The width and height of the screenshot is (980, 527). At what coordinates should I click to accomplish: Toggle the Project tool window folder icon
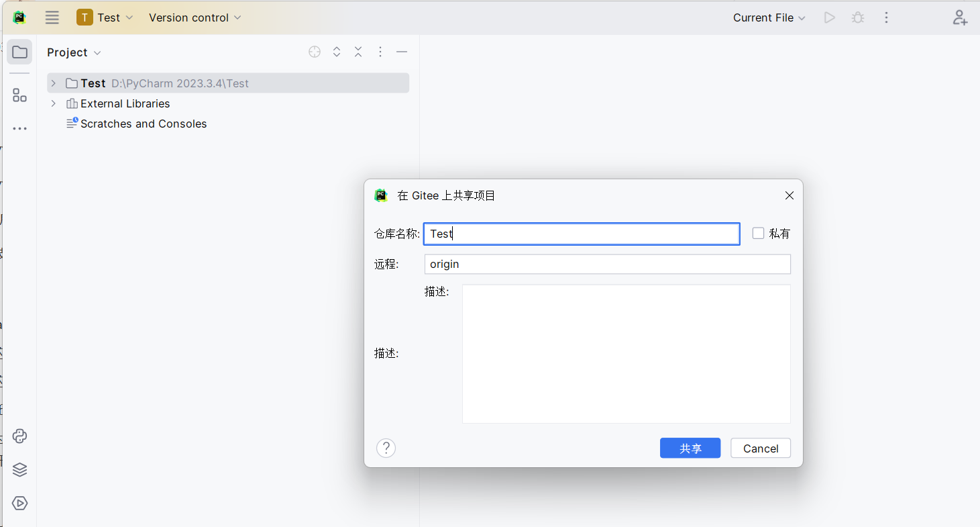[x=19, y=52]
